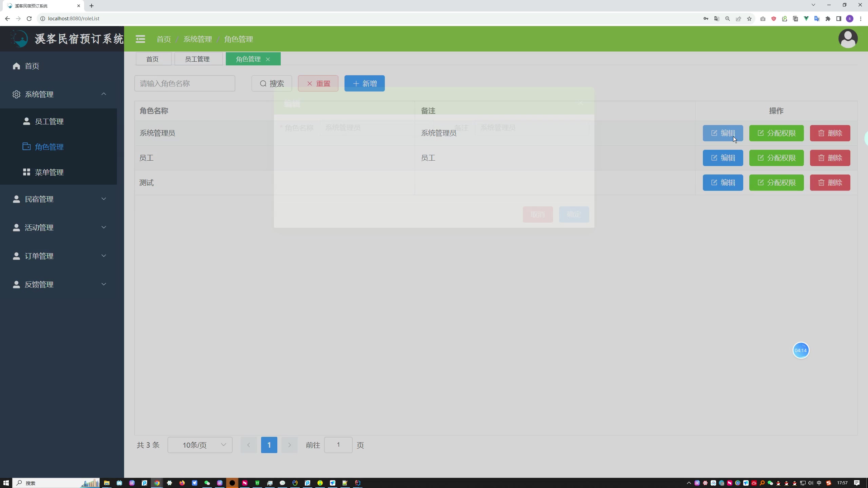This screenshot has height=488, width=868.
Task: Click the 04:14 floating timer bubble
Action: 801,350
